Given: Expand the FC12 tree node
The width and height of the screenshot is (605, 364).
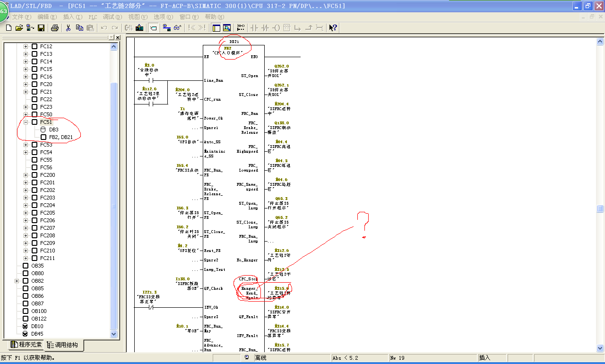Looking at the screenshot, I should click(x=26, y=46).
